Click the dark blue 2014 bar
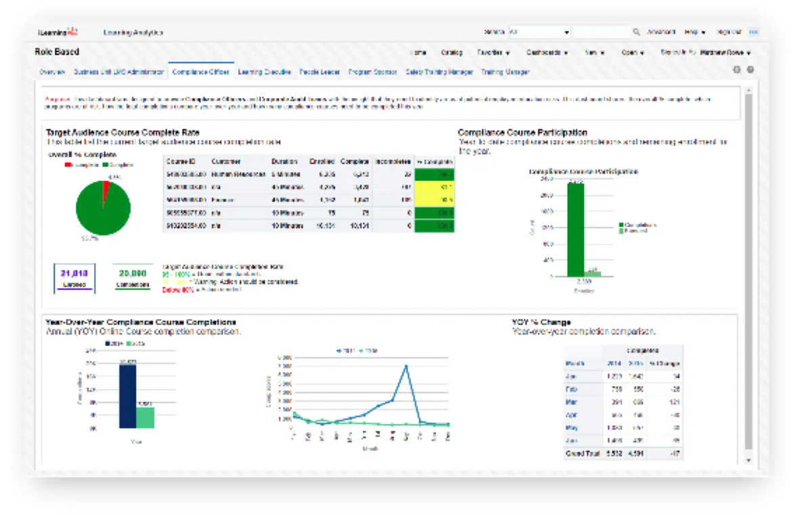This screenshot has height=516, width=812. [127, 396]
